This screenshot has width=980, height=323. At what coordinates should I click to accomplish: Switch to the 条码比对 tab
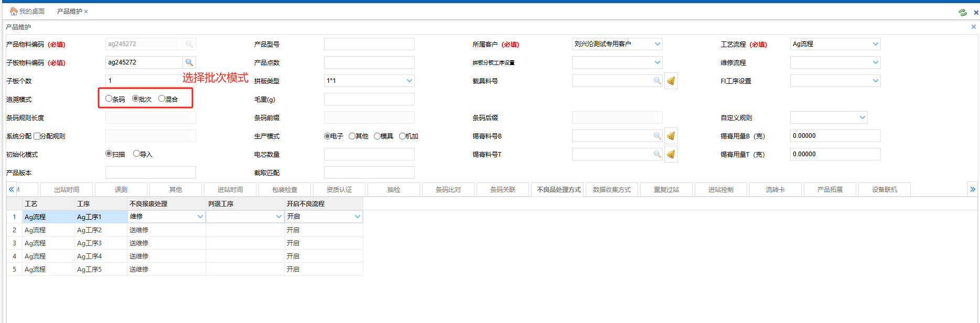tap(448, 189)
